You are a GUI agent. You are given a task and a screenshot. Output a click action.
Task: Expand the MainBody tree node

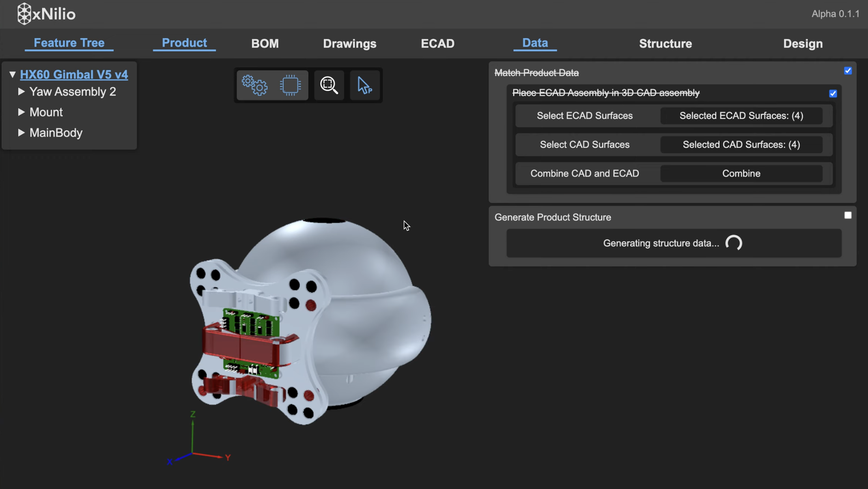point(22,133)
